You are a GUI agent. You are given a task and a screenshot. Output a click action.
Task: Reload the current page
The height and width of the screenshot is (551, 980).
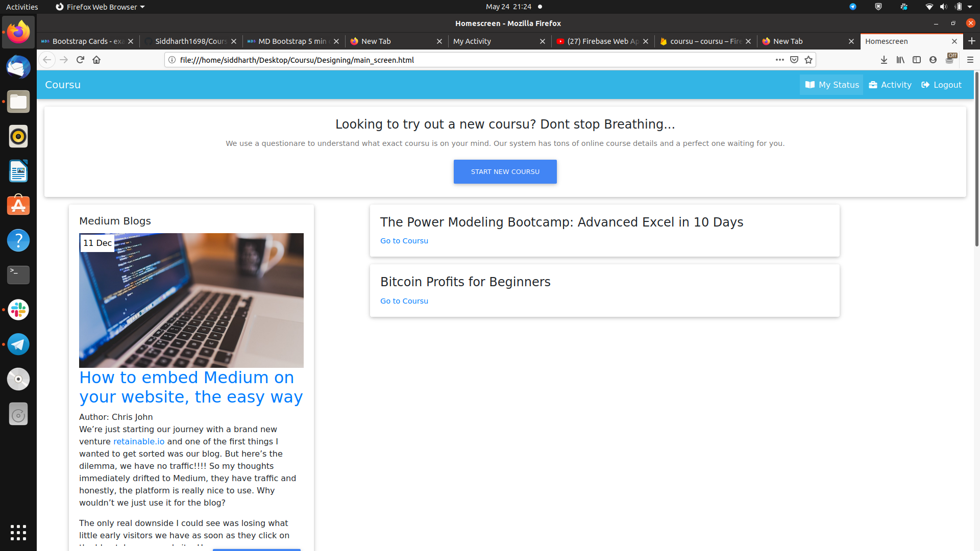(80, 60)
